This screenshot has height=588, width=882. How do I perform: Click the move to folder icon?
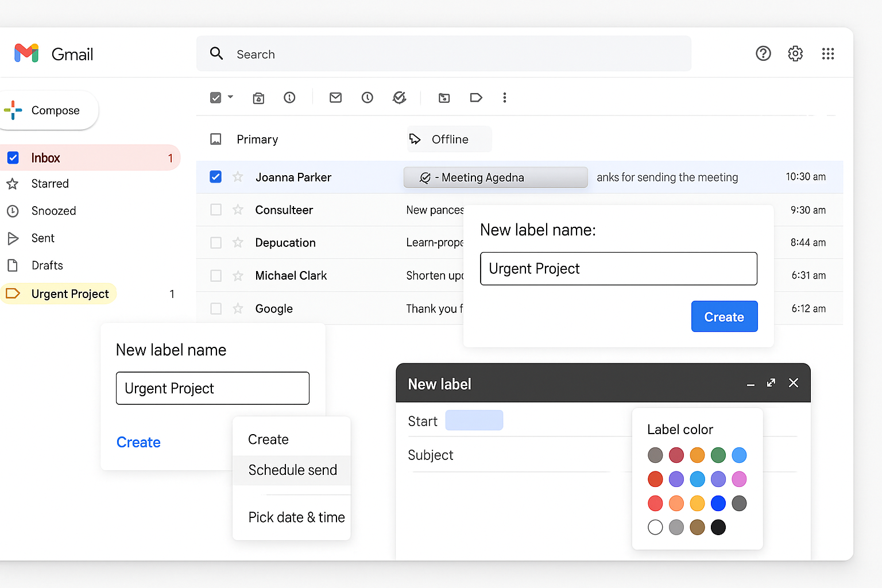(x=444, y=98)
